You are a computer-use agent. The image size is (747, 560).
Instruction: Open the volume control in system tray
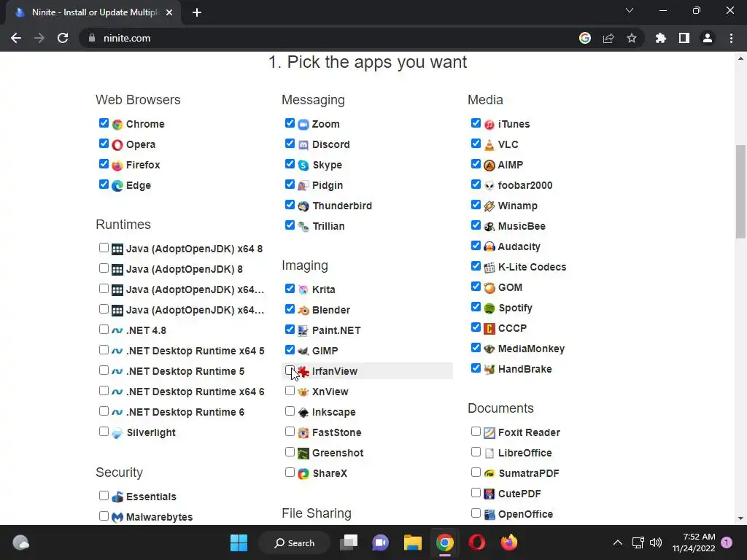coord(656,542)
